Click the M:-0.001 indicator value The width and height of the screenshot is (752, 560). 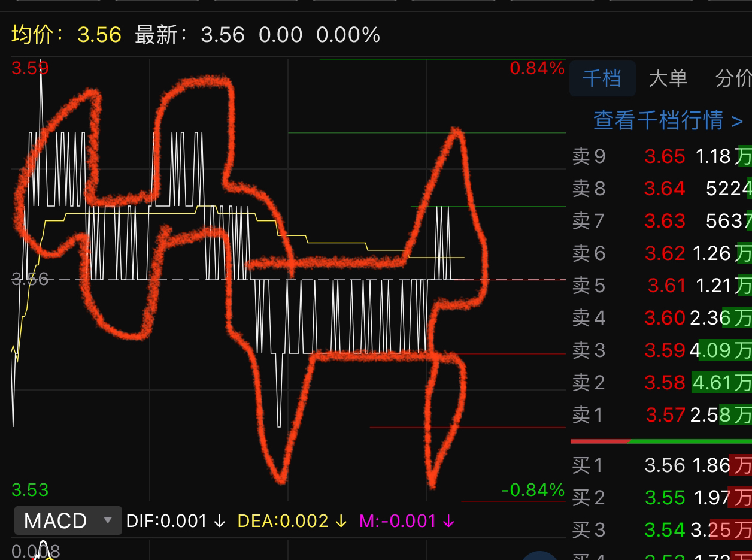[x=407, y=521]
